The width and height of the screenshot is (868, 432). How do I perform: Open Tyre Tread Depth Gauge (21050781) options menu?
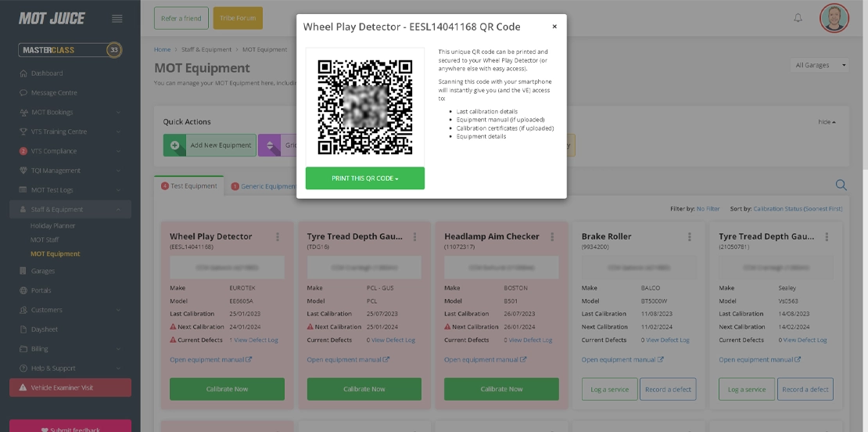click(827, 236)
